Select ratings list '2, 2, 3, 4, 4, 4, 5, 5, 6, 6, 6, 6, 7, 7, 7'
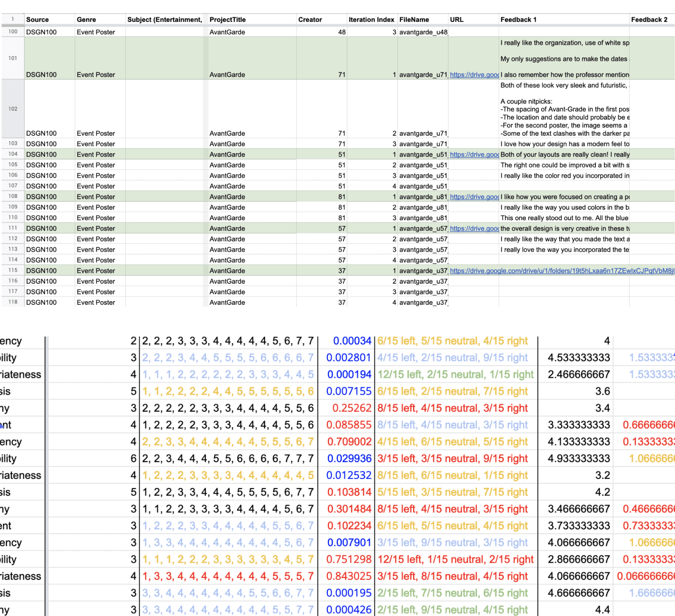Image resolution: width=675 pixels, height=616 pixels. coord(228,459)
